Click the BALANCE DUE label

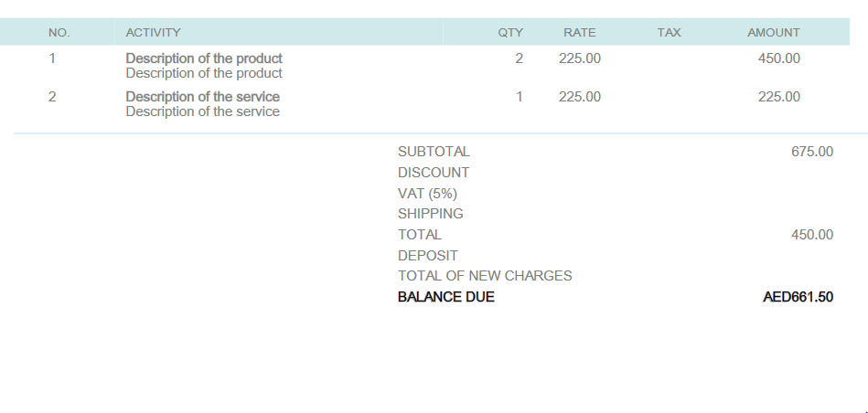pos(446,297)
